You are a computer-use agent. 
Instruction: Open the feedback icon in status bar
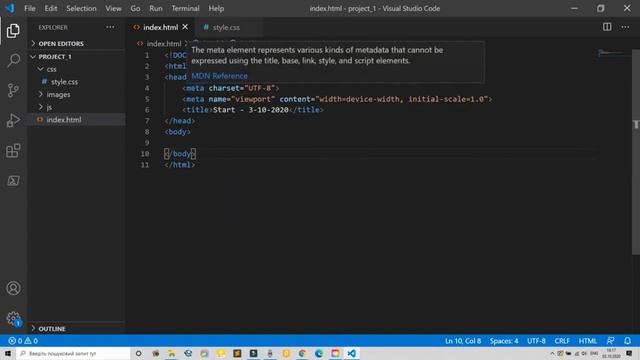(x=611, y=341)
